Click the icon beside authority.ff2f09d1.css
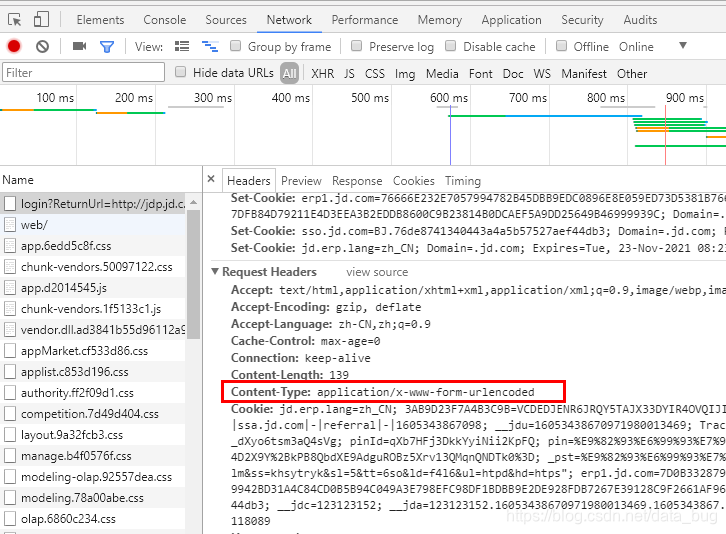This screenshot has height=534, width=726. pos(10,393)
